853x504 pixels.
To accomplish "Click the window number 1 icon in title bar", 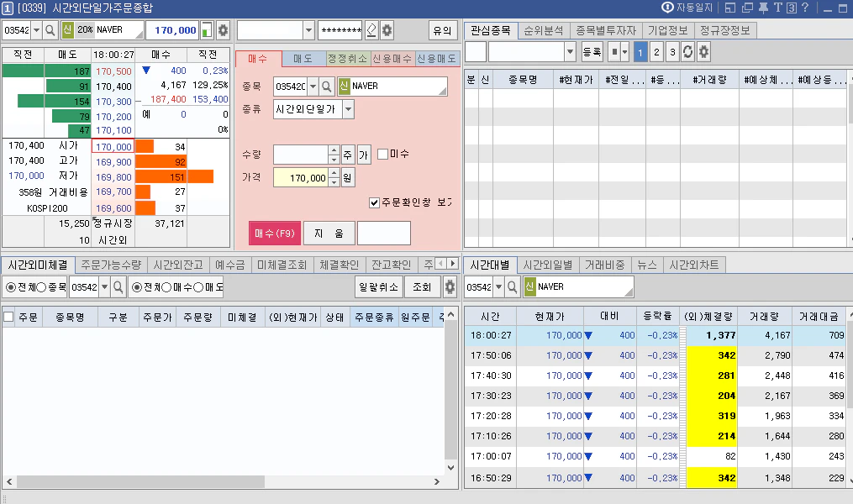I will click(x=7, y=8).
